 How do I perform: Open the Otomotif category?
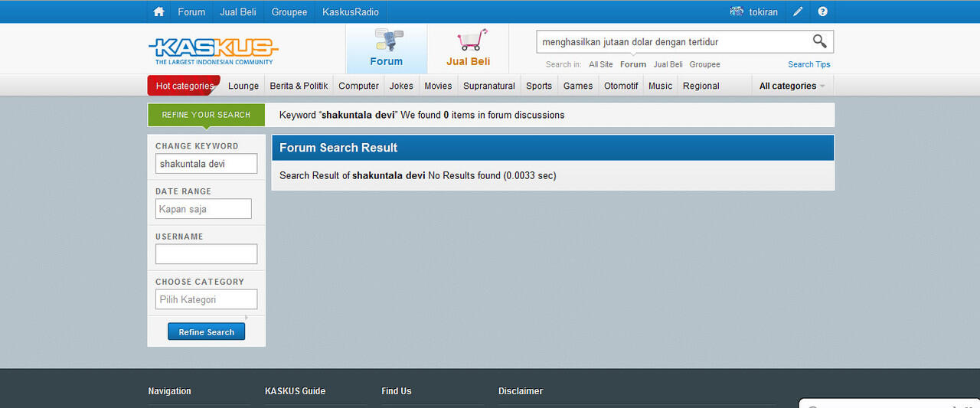[621, 86]
